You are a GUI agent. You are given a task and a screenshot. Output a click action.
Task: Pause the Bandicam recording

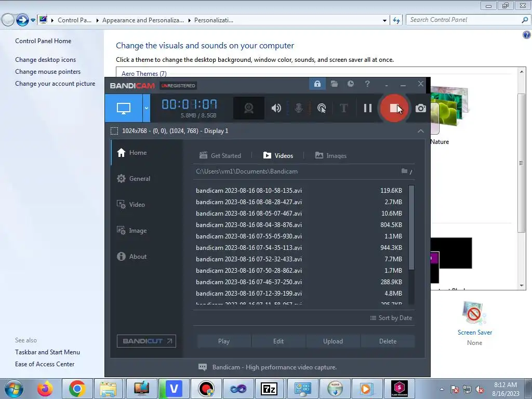pos(368,108)
